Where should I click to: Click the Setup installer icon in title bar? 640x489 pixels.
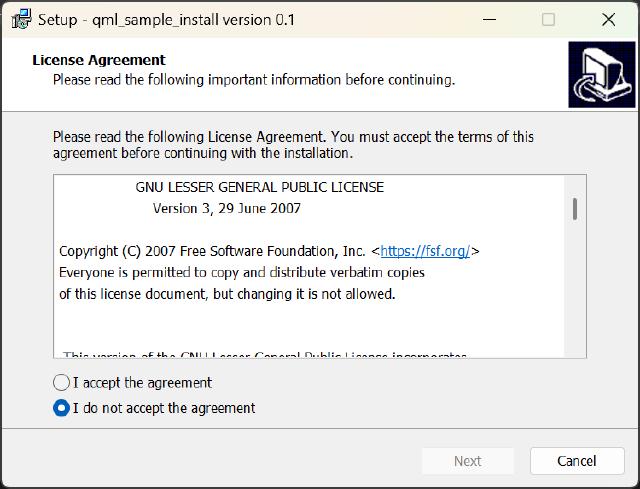20,19
